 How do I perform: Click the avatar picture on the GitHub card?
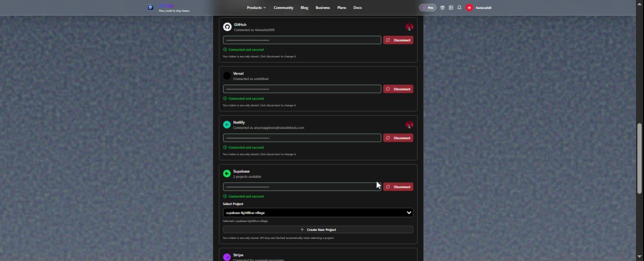pyautogui.click(x=409, y=27)
